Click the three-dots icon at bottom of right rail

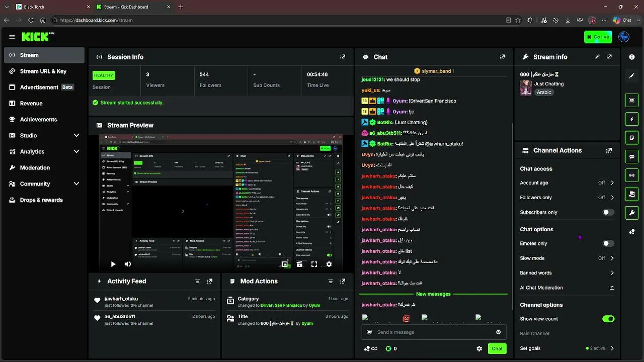pos(632,231)
